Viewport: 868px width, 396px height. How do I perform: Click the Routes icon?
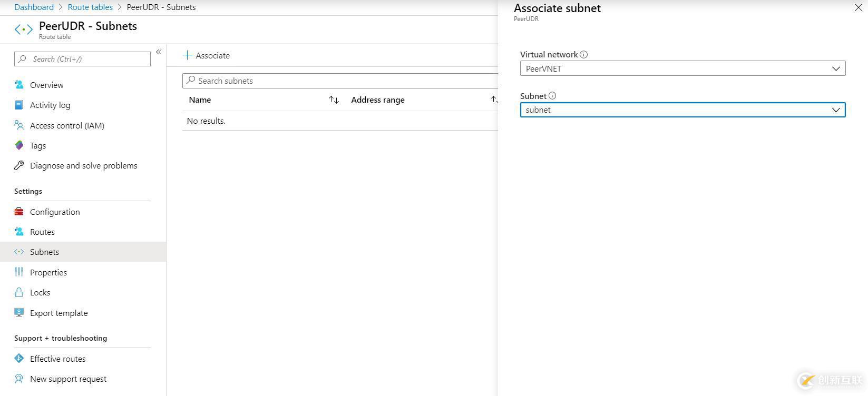tap(19, 232)
